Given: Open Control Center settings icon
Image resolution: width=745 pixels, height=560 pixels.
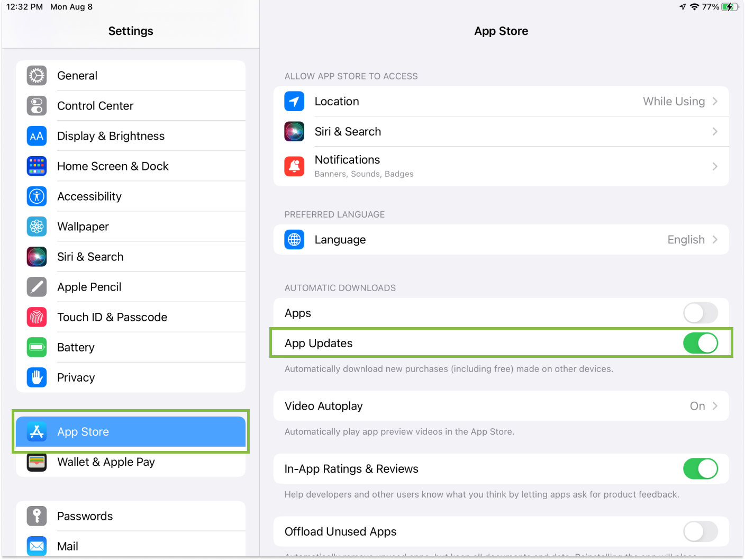Looking at the screenshot, I should [37, 106].
